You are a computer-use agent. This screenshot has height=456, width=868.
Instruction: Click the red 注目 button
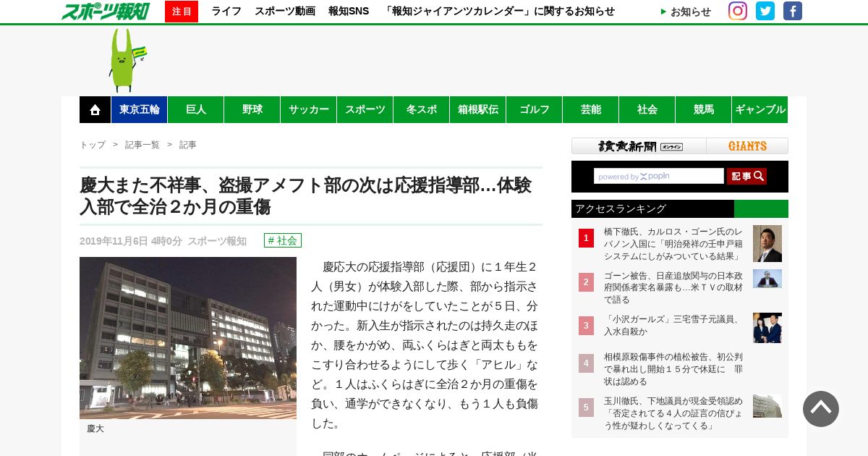(x=182, y=12)
